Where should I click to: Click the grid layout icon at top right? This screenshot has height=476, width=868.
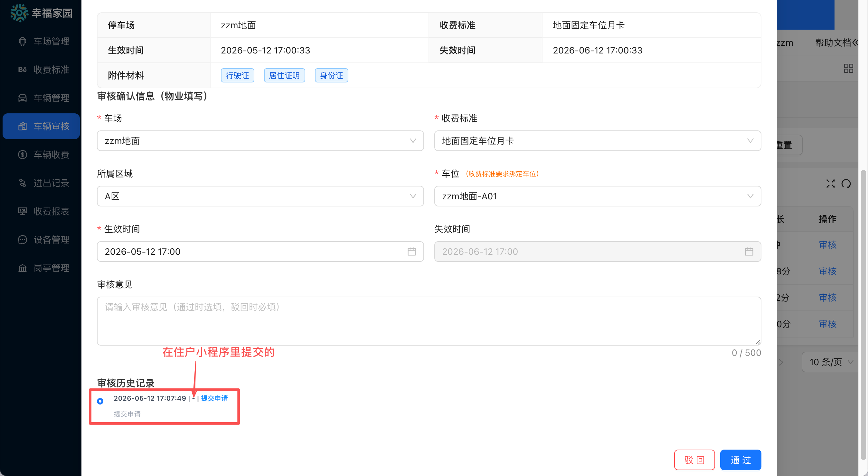click(x=848, y=68)
